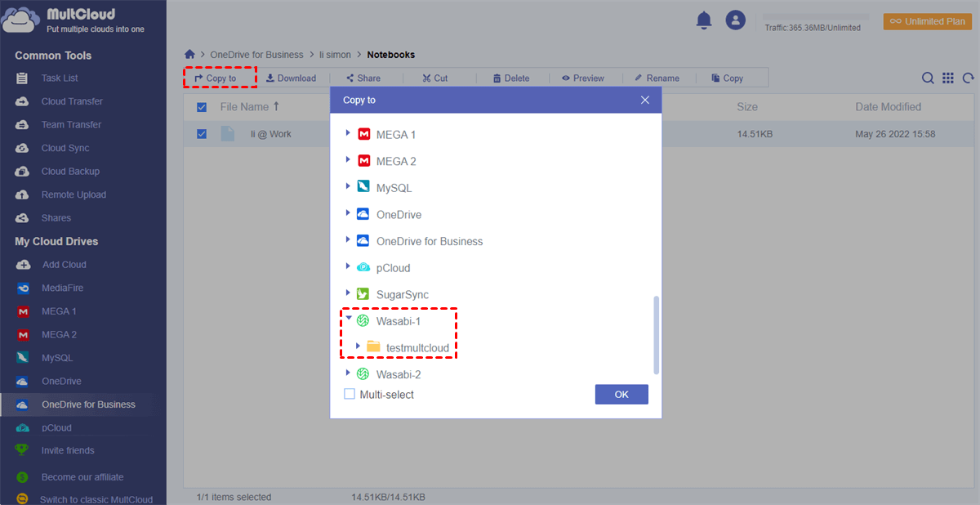Click Copy to in toolbar
Image resolution: width=980 pixels, height=505 pixels.
[x=216, y=78]
